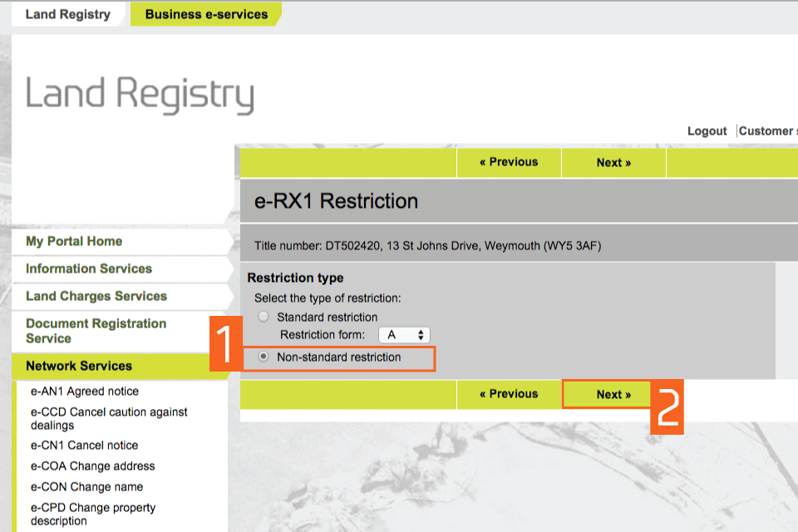Switch to the Land Registry tab
This screenshot has width=798, height=532.
(67, 14)
